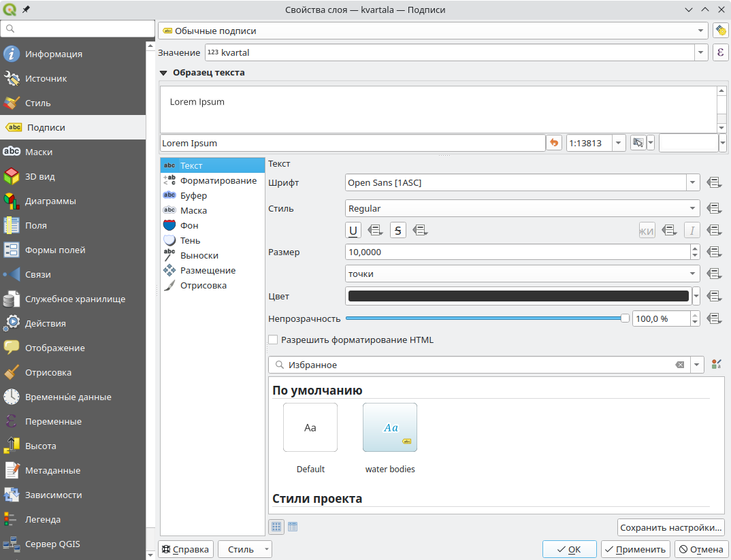Image resolution: width=731 pixels, height=560 pixels.
Task: Click the Применить button
Action: click(x=636, y=549)
